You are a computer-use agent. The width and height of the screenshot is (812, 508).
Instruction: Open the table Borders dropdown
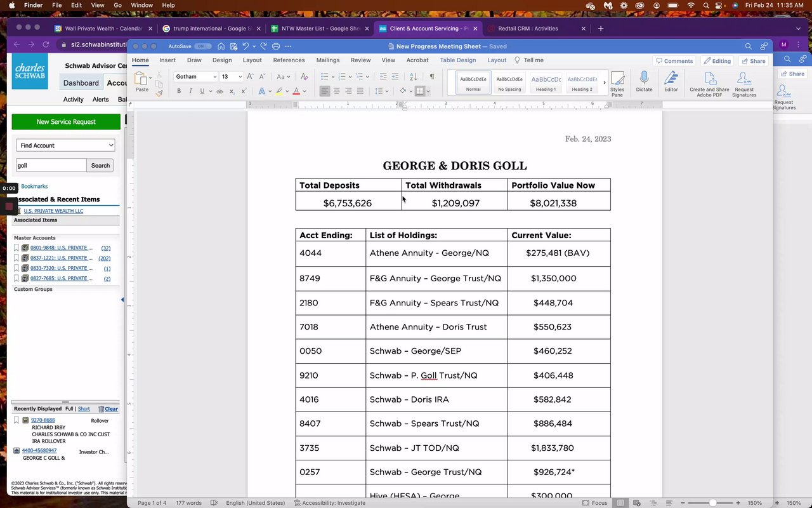click(x=428, y=91)
